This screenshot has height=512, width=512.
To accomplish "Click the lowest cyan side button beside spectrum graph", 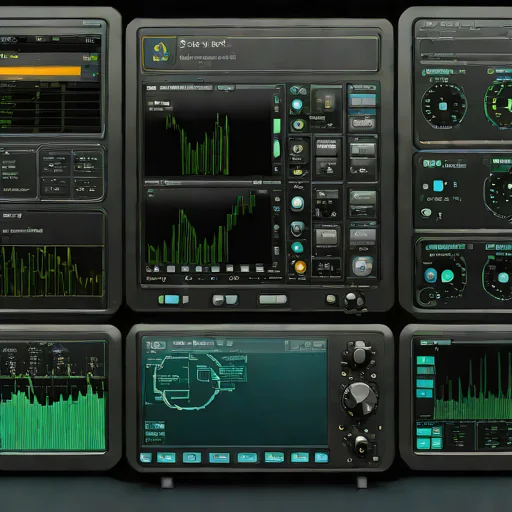I will 425,394.
